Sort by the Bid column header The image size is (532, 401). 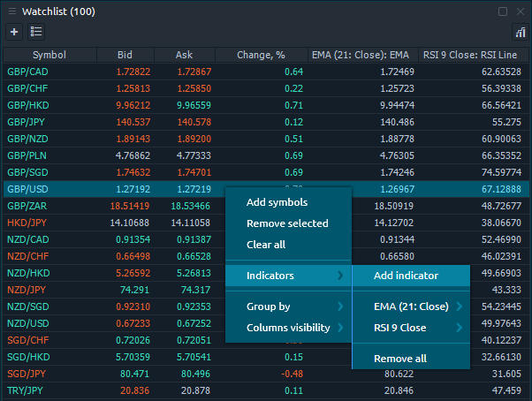point(125,55)
